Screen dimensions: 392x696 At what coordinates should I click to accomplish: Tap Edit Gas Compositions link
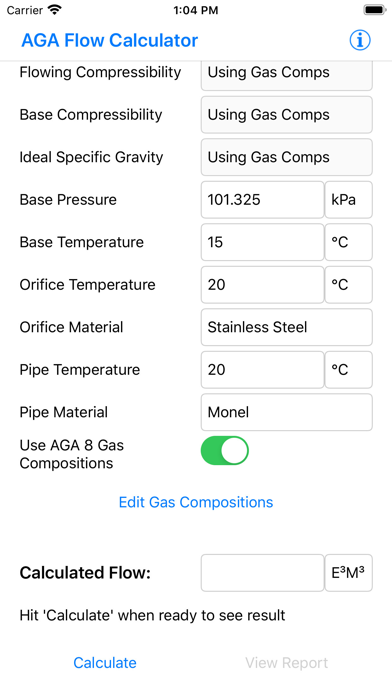(x=196, y=502)
